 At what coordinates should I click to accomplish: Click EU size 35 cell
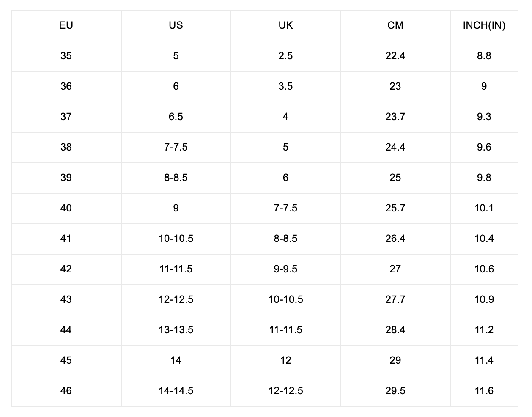click(x=66, y=56)
